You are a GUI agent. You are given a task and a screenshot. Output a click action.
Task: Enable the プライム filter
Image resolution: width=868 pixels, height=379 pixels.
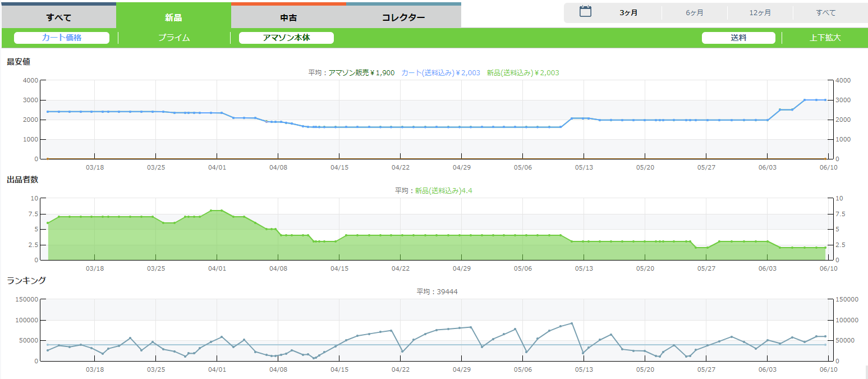click(x=174, y=38)
